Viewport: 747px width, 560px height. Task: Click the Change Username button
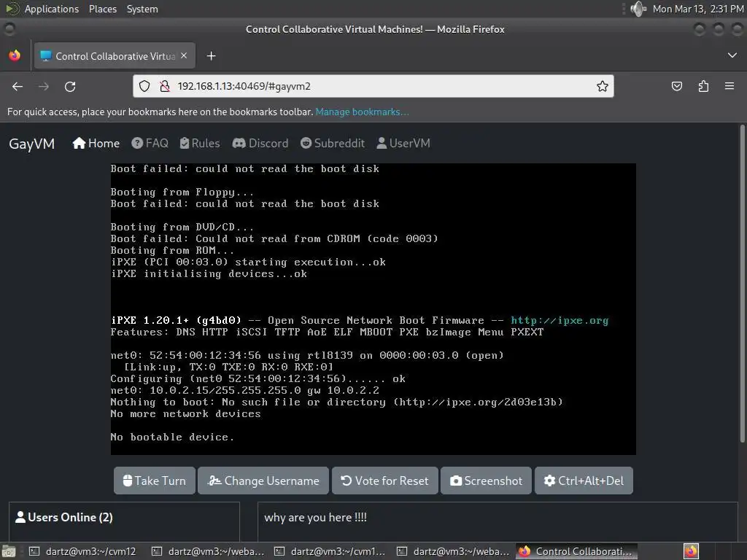click(x=263, y=481)
